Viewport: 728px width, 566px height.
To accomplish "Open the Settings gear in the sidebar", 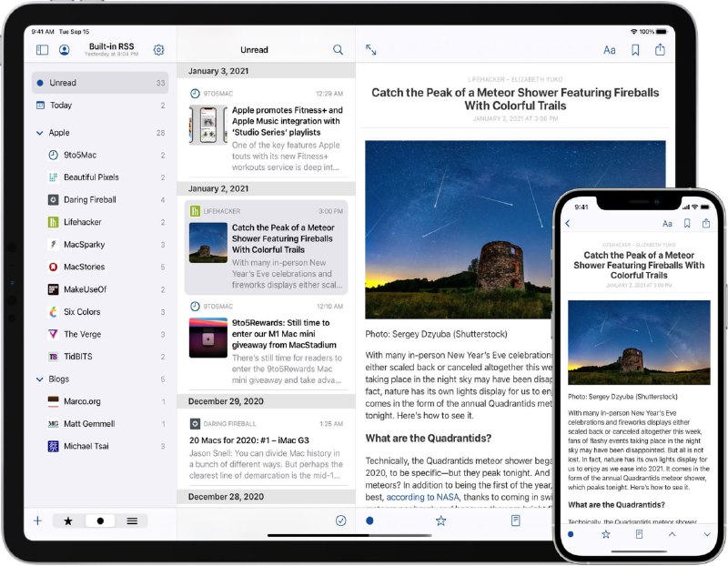I will [x=158, y=50].
